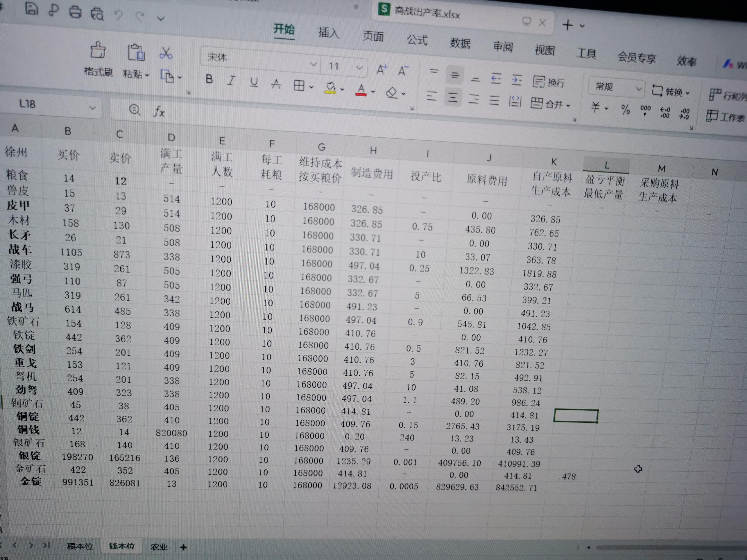This screenshot has width=747, height=560.
Task: Add a new sheet with the plus button
Action: [184, 547]
